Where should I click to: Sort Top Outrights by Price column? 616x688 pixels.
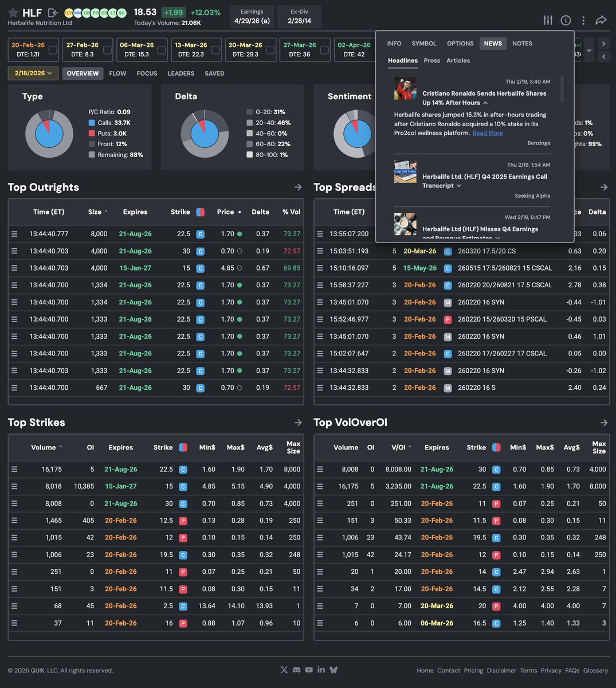tap(229, 212)
